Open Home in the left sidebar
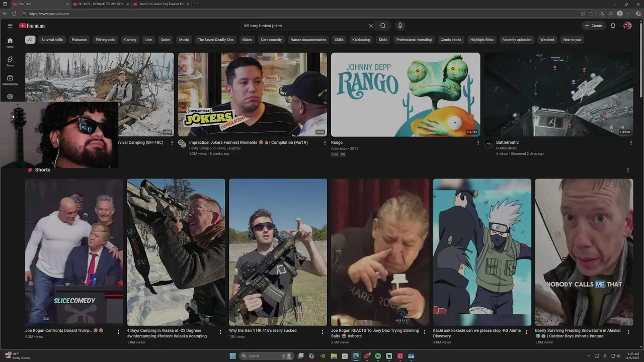Image resolution: width=644 pixels, height=362 pixels. (10, 43)
